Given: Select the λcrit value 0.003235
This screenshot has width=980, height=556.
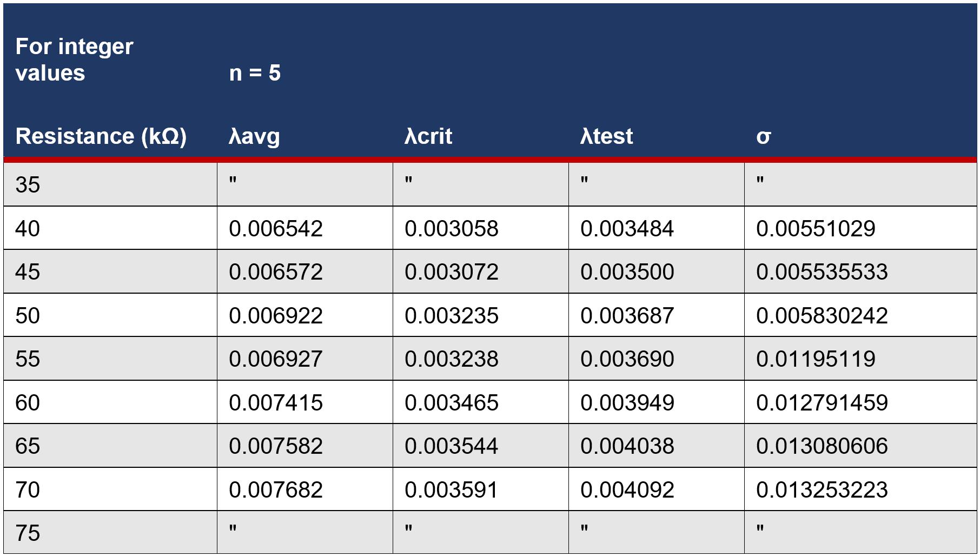Looking at the screenshot, I should (x=452, y=315).
